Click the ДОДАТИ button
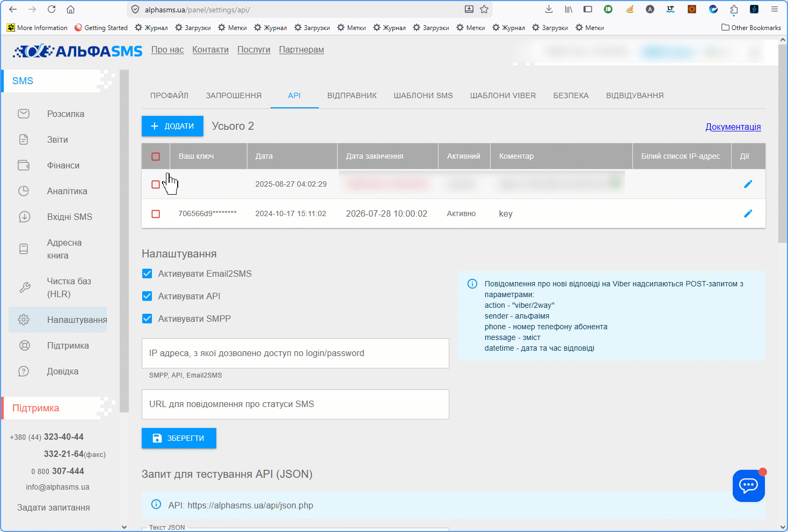Image resolution: width=788 pixels, height=532 pixels. pos(172,126)
